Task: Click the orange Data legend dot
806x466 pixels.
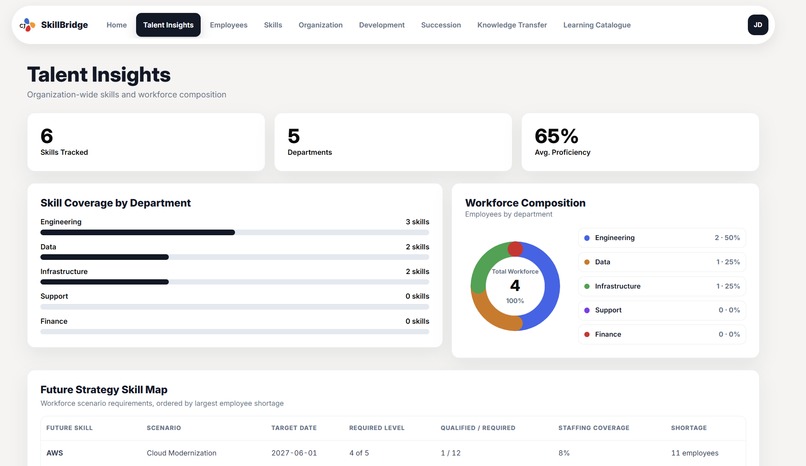Action: 587,262
